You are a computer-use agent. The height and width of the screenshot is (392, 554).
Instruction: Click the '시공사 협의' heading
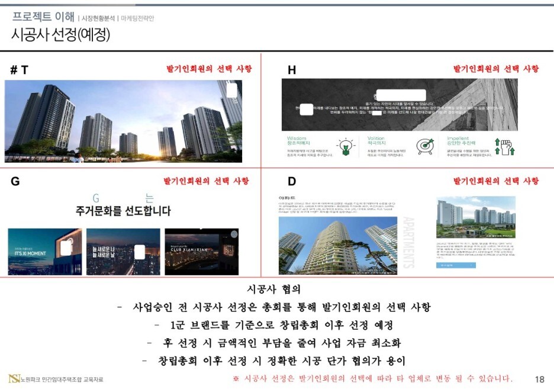(274, 289)
